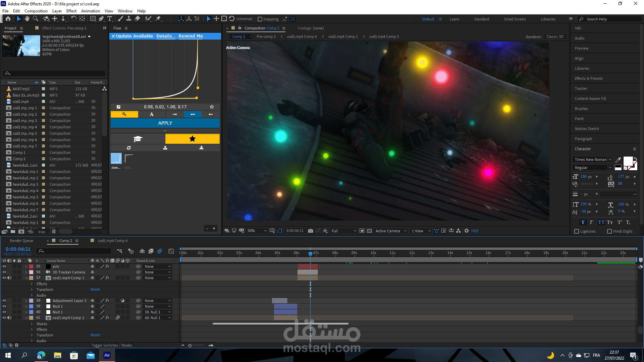This screenshot has width=644, height=362.
Task: Click the Remind Me link
Action: coord(191,36)
